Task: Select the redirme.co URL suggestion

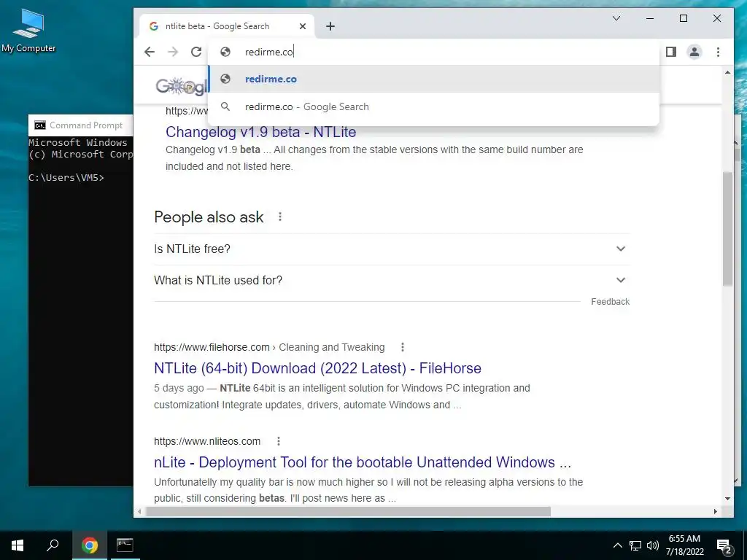Action: coord(433,79)
